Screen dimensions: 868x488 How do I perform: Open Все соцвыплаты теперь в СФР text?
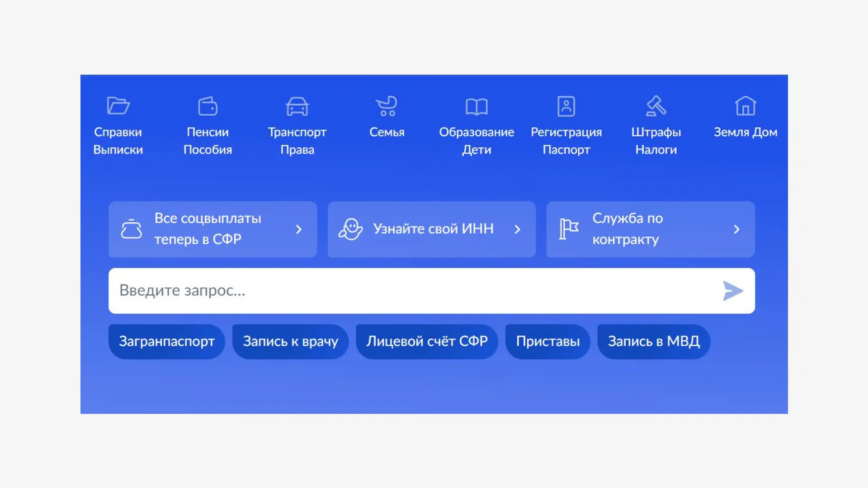[x=208, y=229]
